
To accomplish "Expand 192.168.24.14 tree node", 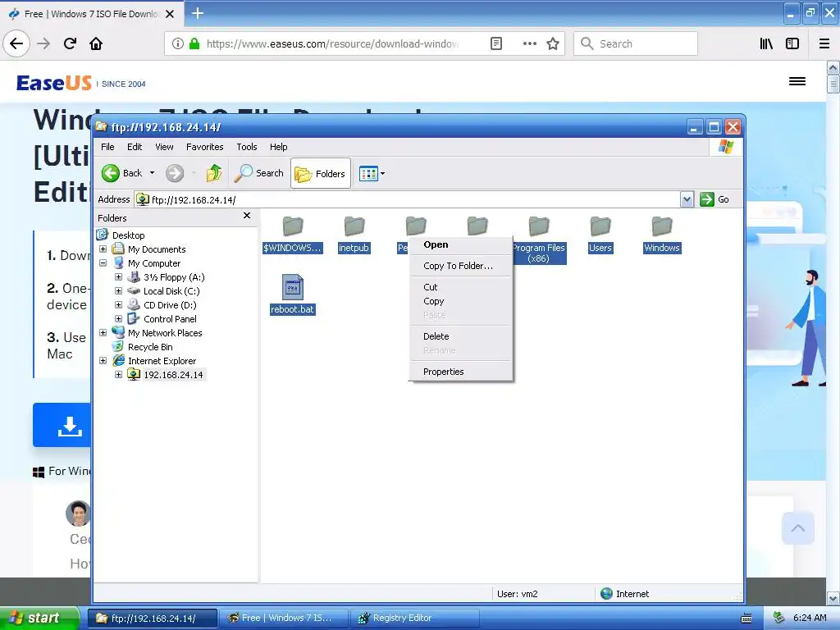I will 118,374.
